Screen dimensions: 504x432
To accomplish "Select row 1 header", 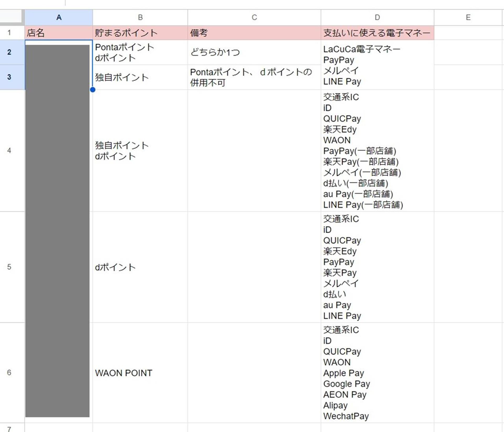I will coord(9,33).
